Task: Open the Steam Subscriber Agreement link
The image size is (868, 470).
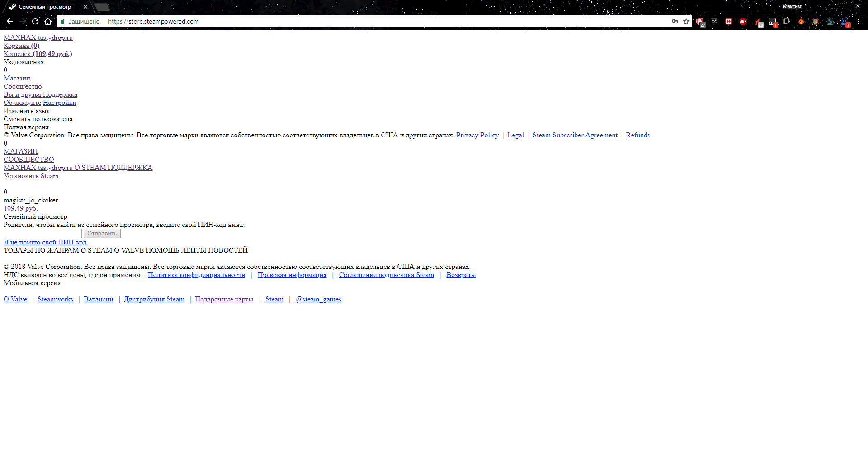Action: click(x=575, y=135)
